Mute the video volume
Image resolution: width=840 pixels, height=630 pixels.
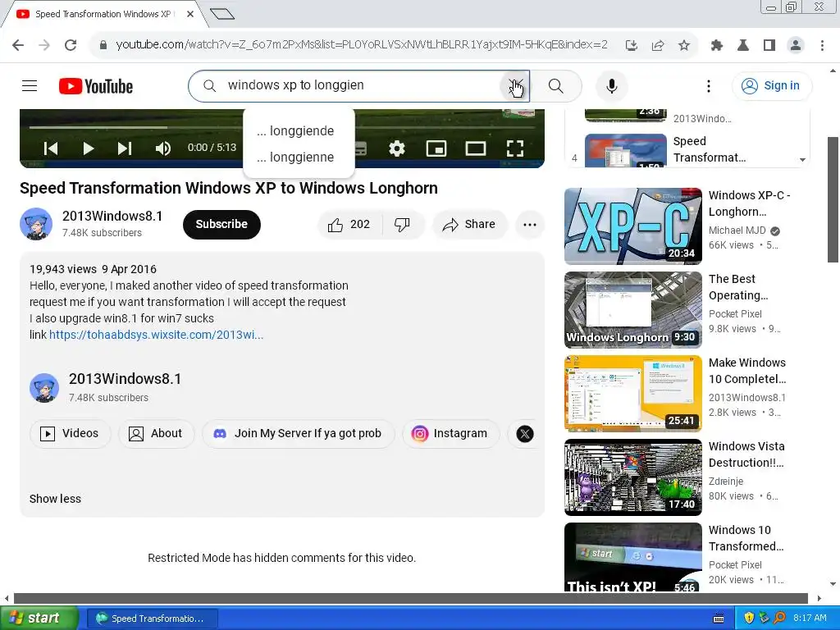coord(163,148)
